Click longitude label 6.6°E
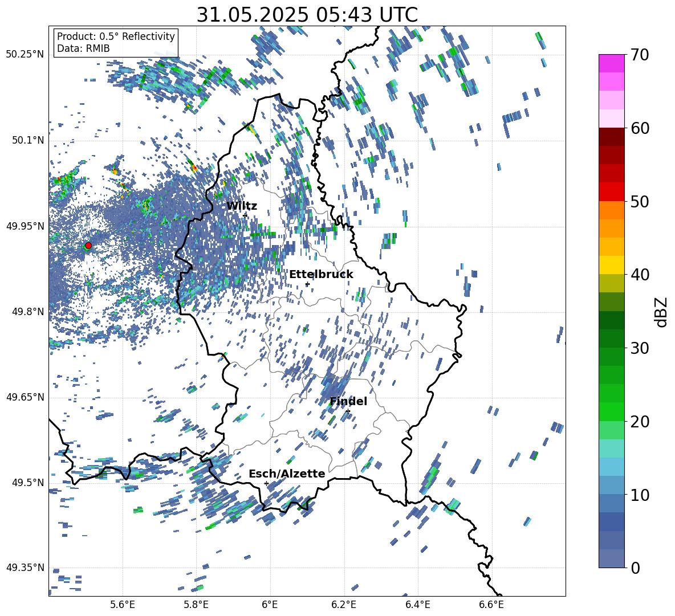Image resolution: width=675 pixels, height=616 pixels. (x=491, y=605)
